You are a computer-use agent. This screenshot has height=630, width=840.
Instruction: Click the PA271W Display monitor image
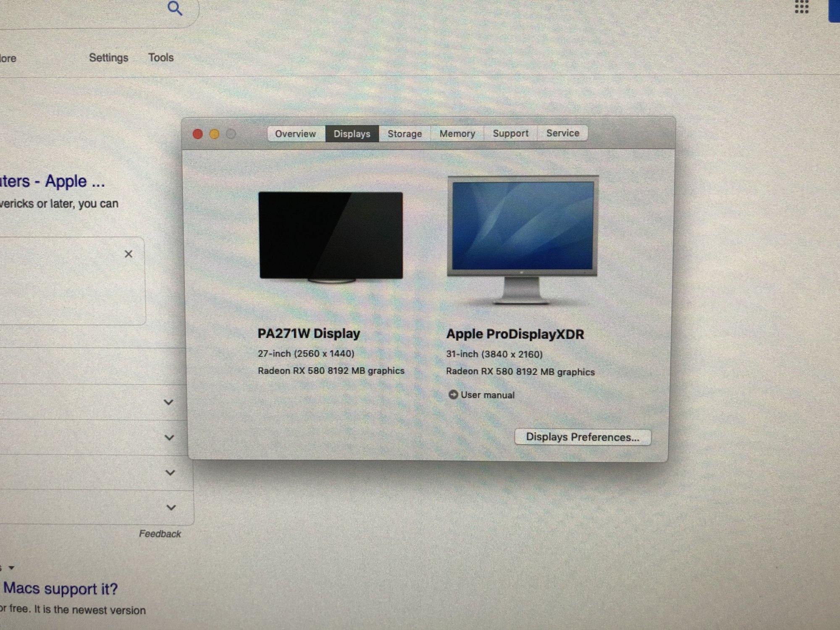[x=331, y=237]
